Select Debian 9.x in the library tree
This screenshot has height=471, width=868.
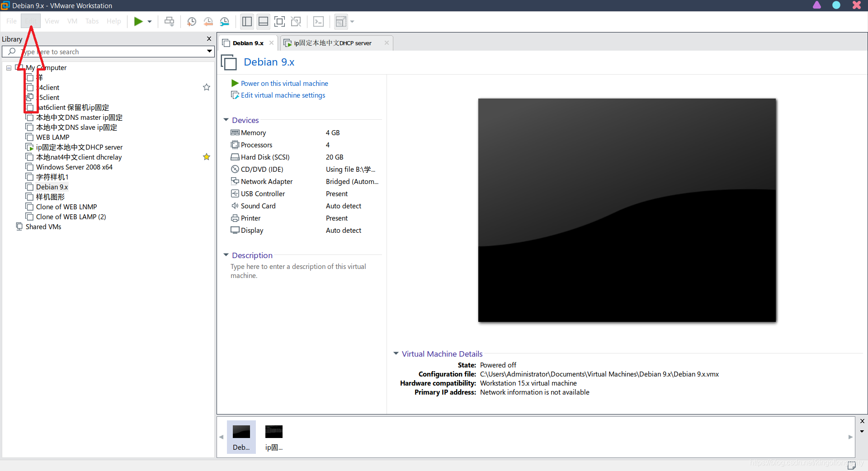(52, 187)
